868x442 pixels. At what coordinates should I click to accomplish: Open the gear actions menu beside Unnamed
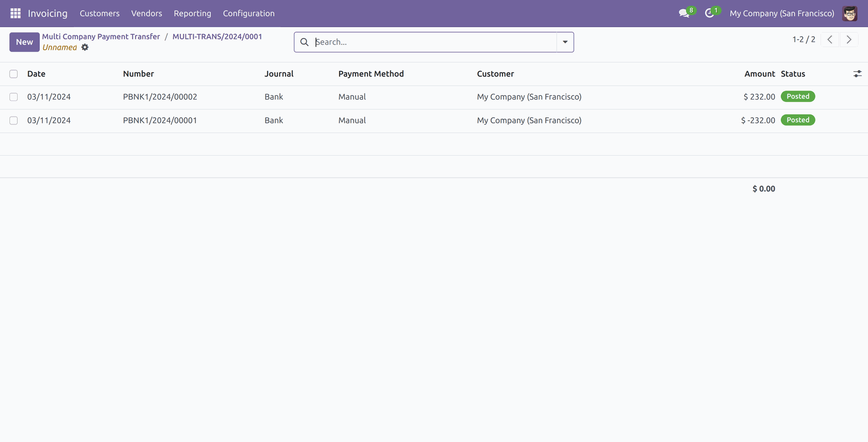(85, 48)
